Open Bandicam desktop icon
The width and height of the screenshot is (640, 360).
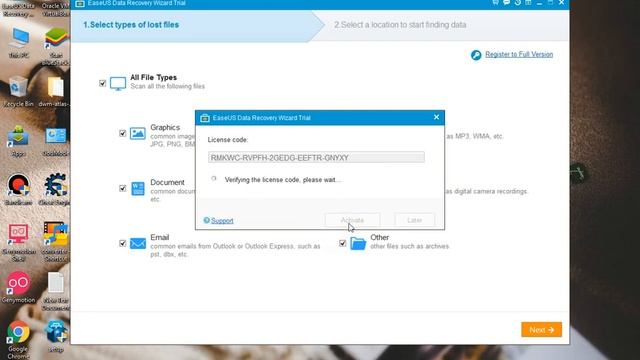click(x=18, y=189)
